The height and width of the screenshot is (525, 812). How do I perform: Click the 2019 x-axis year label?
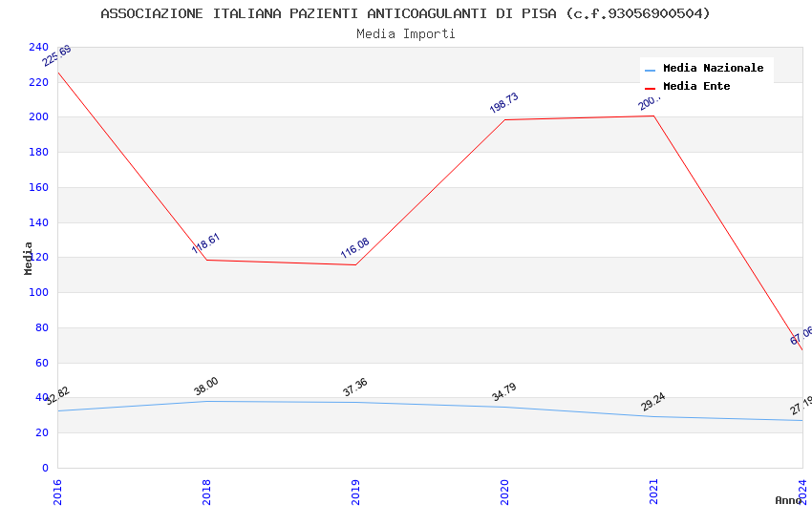coord(355,492)
